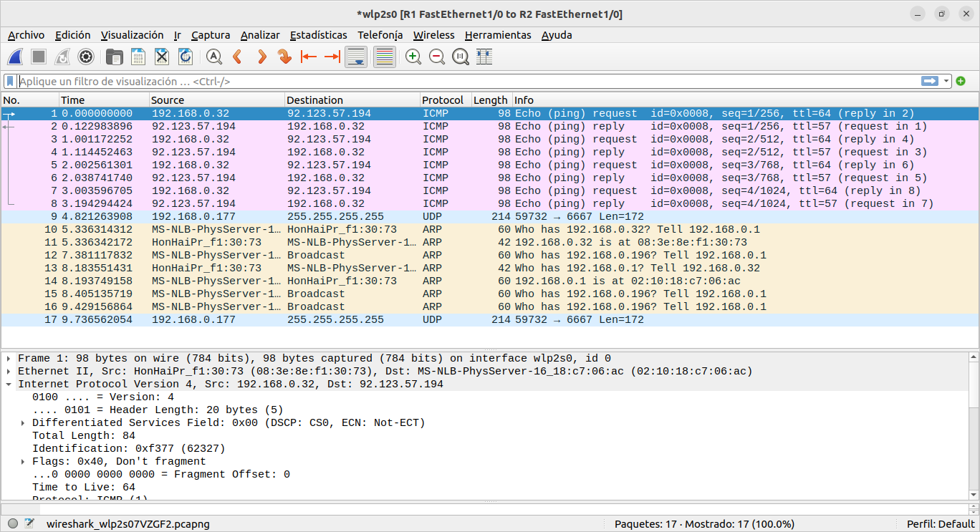Select packet 14 '192.168.0.1 is at' row
The image size is (980, 532).
pos(489,281)
